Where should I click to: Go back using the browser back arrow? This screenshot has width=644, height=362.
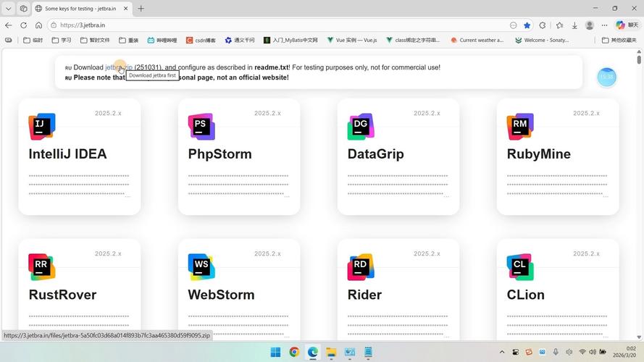coord(9,25)
